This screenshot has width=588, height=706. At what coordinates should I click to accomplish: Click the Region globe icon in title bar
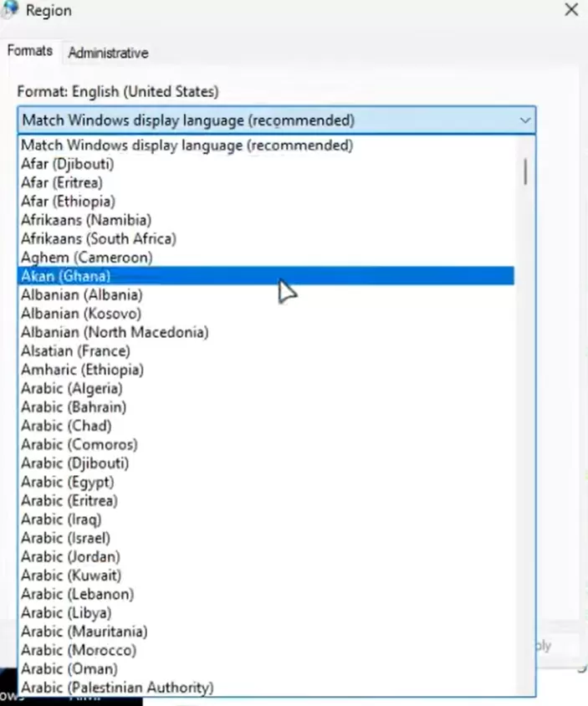pos(10,9)
